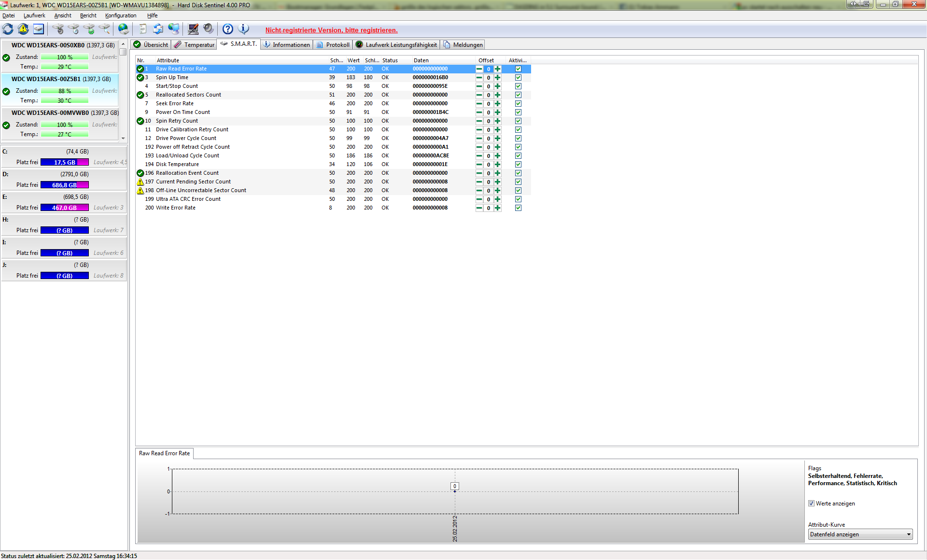Click the globe with disk toolbar icon
927x560 pixels.
coord(124,29)
